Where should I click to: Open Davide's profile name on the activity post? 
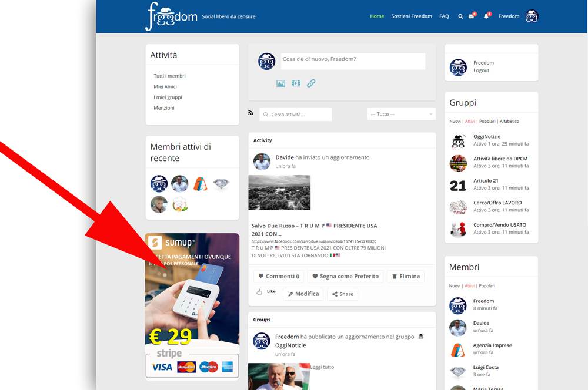285,157
